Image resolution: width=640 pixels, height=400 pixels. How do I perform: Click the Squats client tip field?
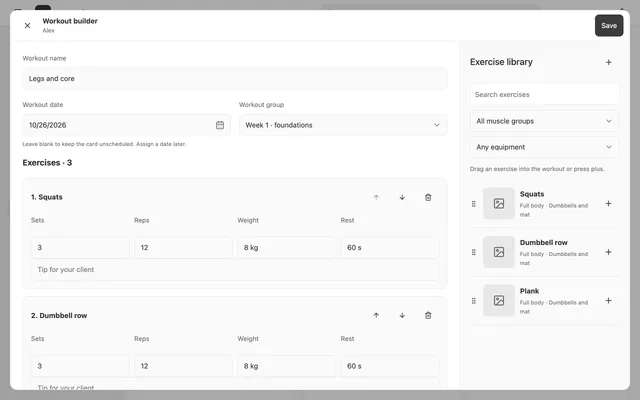(235, 269)
